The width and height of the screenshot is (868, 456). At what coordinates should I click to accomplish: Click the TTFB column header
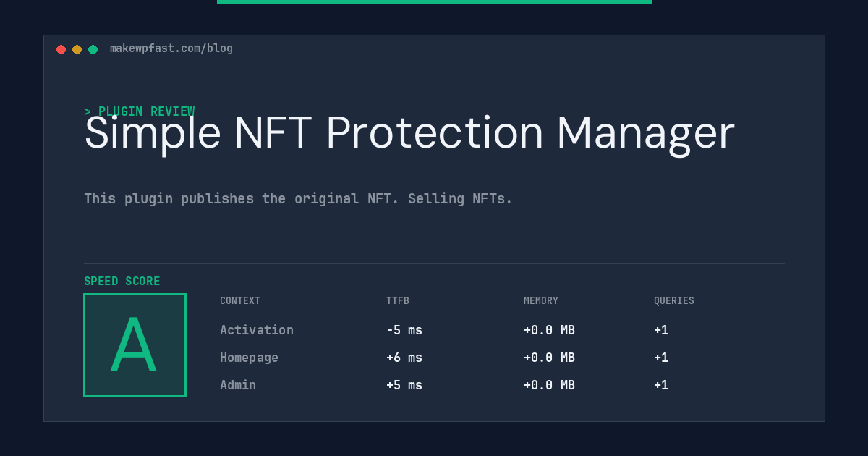(398, 301)
